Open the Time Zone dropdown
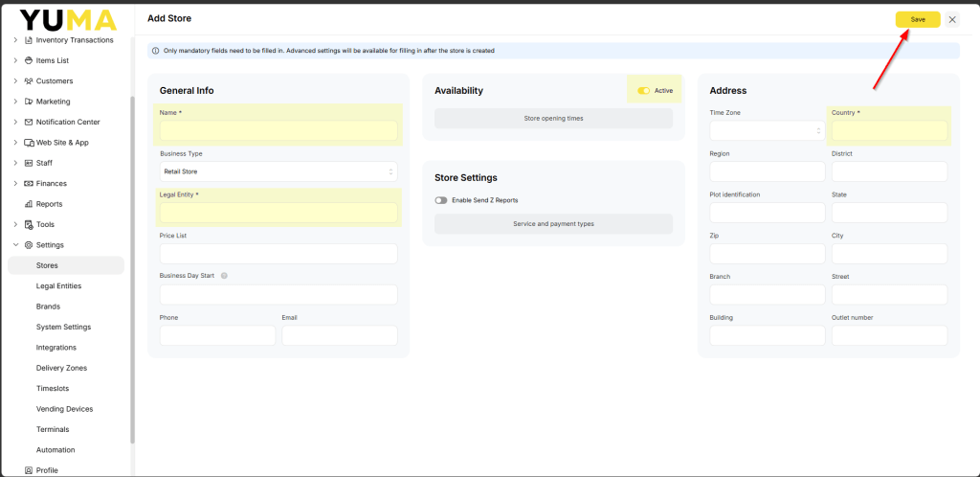The image size is (980, 477). pos(768,130)
